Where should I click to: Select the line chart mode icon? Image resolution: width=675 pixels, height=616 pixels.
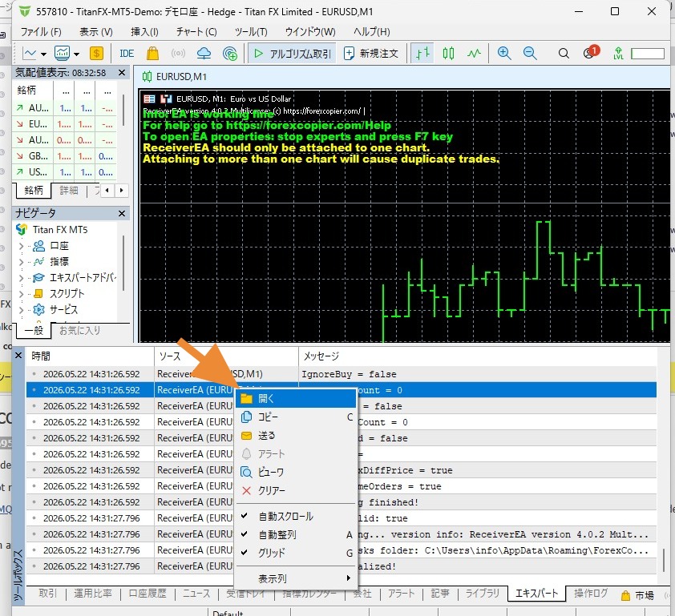(x=474, y=54)
